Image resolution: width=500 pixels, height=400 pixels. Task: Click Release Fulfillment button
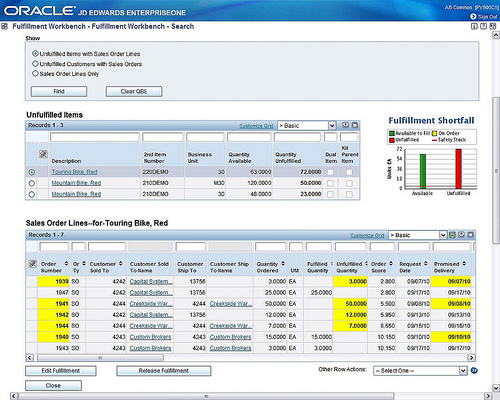tap(164, 371)
